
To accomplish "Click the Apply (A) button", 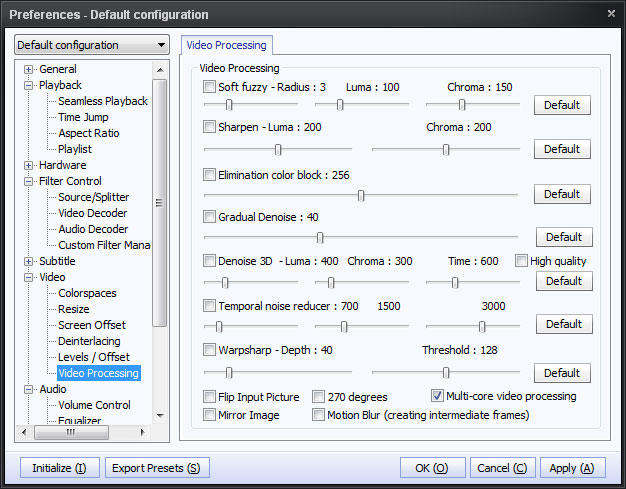I will 573,468.
